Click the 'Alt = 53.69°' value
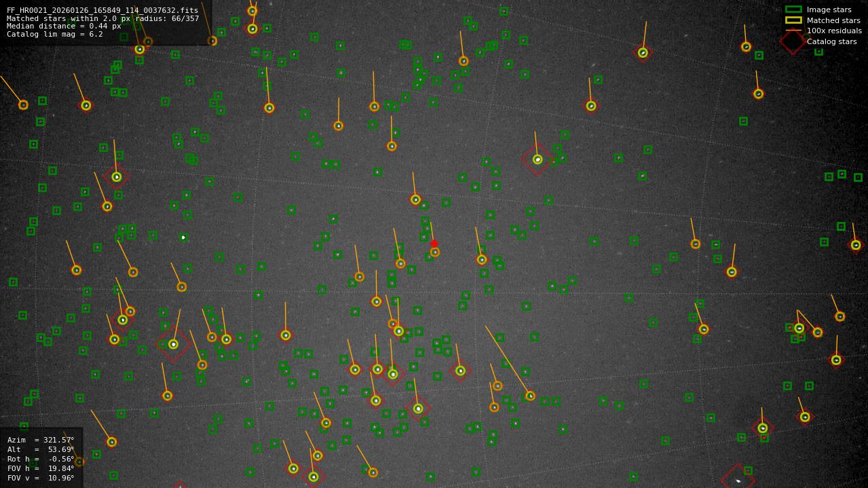 point(41,449)
